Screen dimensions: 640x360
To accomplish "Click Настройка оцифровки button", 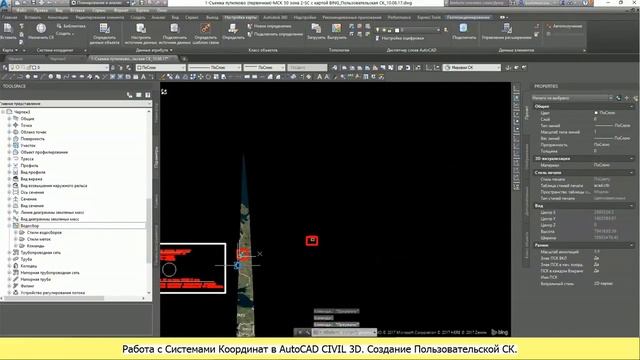I will tap(400, 38).
